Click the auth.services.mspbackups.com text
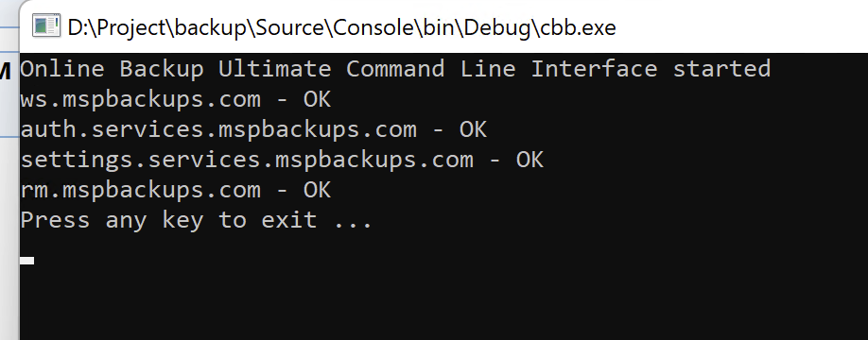 pyautogui.click(x=218, y=130)
